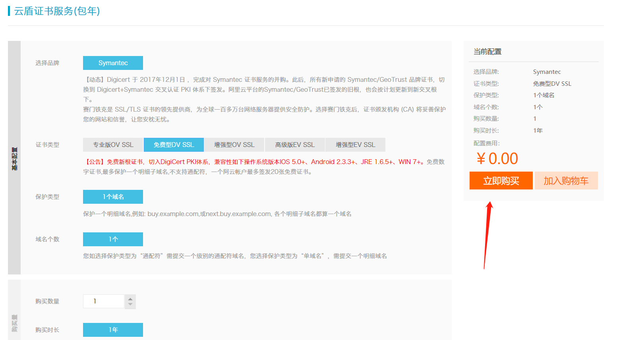Select 1个域名 protection type
This screenshot has width=644, height=340.
tap(113, 197)
